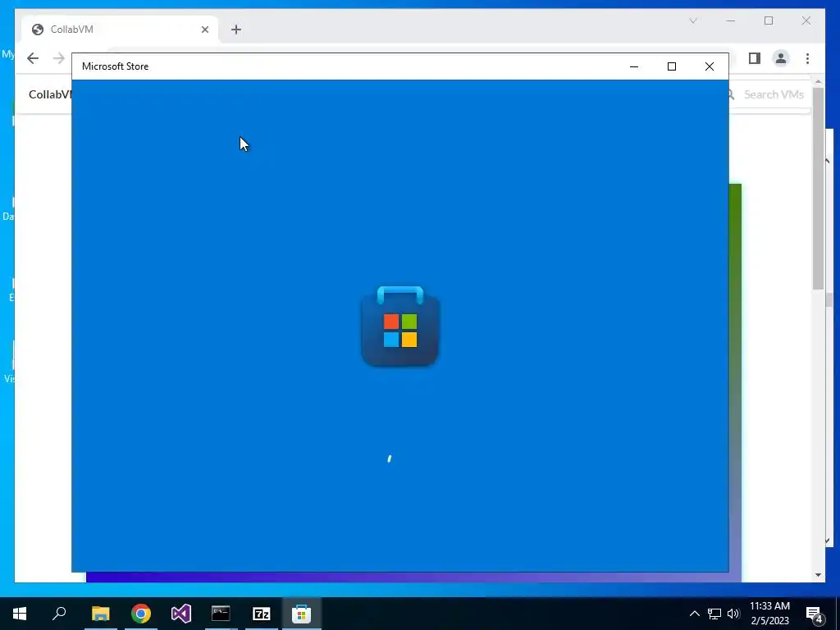Click the Search VMs field
This screenshot has height=630, width=840.
pyautogui.click(x=769, y=95)
